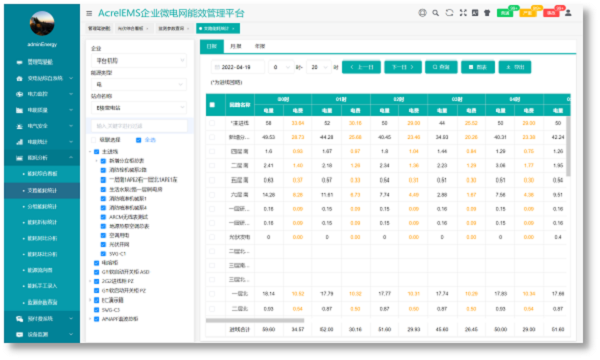Image resolution: width=600 pixels, height=360 pixels.
Task: Check the 四层 row checkbox in the table
Action: coord(212,151)
